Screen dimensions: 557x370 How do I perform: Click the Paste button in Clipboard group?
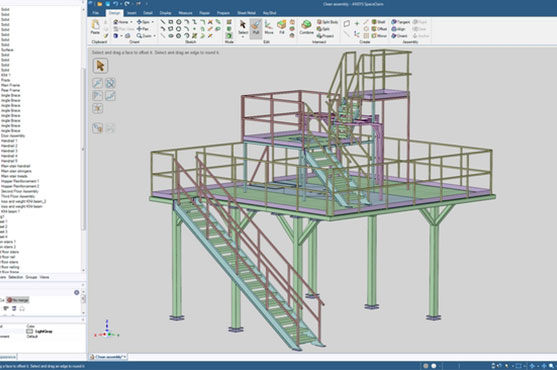coord(95,27)
